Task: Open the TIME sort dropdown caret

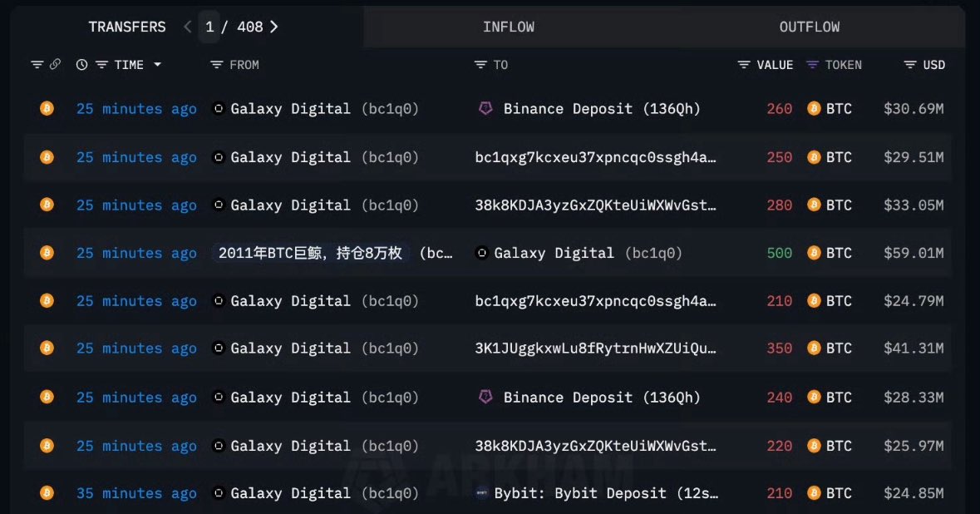Action: tap(157, 65)
